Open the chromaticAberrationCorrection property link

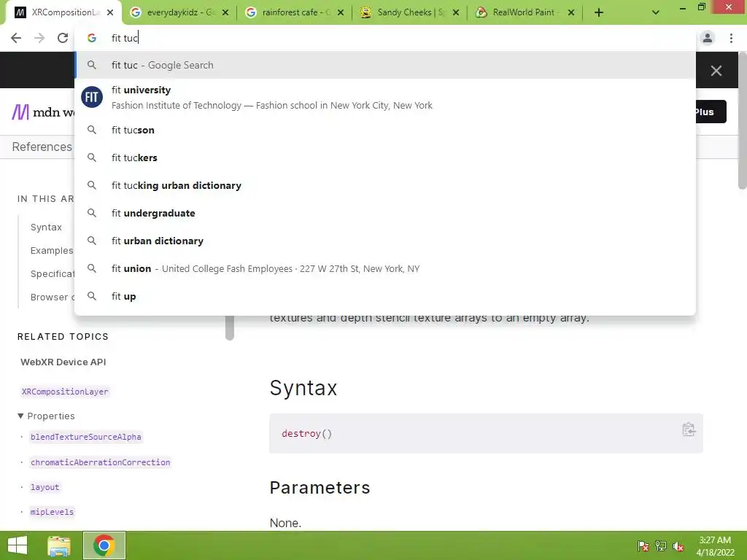[x=100, y=462]
